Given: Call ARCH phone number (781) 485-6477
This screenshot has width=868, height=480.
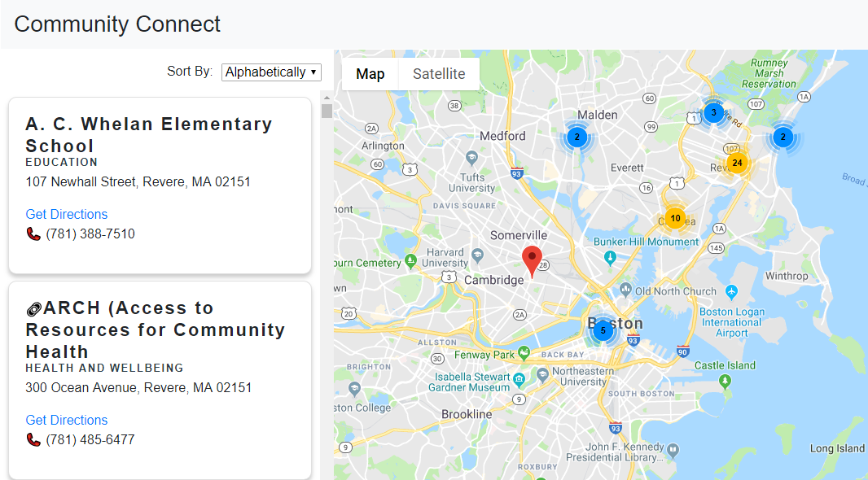Looking at the screenshot, I should point(90,440).
